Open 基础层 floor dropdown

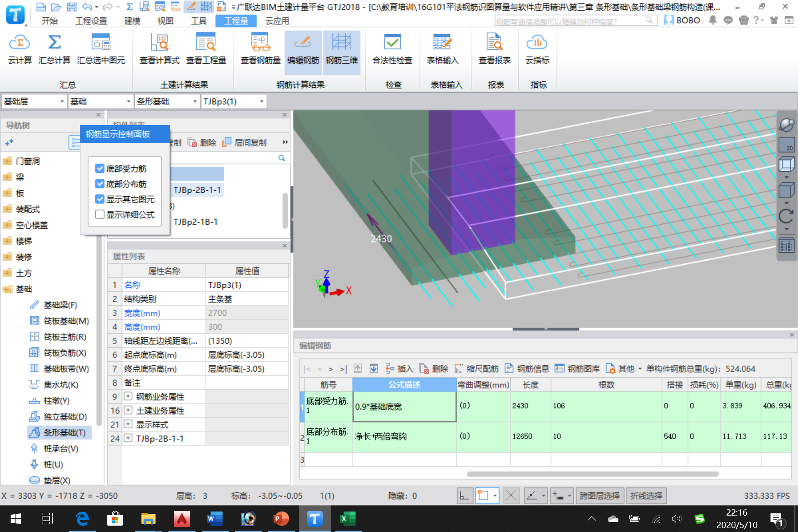tap(34, 102)
